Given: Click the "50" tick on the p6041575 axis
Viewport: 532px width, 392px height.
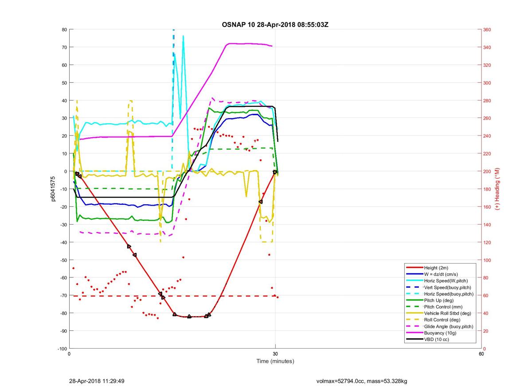Looking at the screenshot, I should (64, 83).
